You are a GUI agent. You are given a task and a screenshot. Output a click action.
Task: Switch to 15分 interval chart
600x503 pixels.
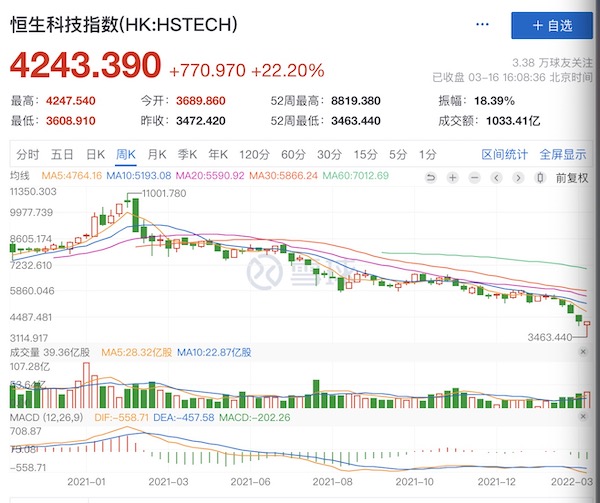[x=365, y=155]
